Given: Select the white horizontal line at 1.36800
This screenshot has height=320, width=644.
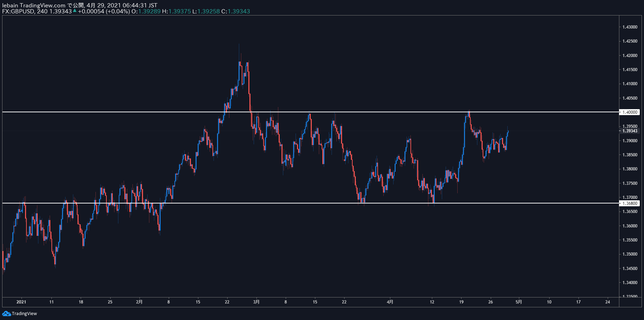Looking at the screenshot, I should pos(310,203).
